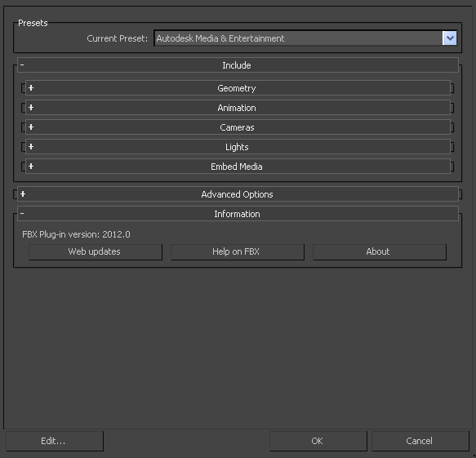This screenshot has width=476, height=458.
Task: Click the plus icon beside Animation
Action: (x=31, y=108)
